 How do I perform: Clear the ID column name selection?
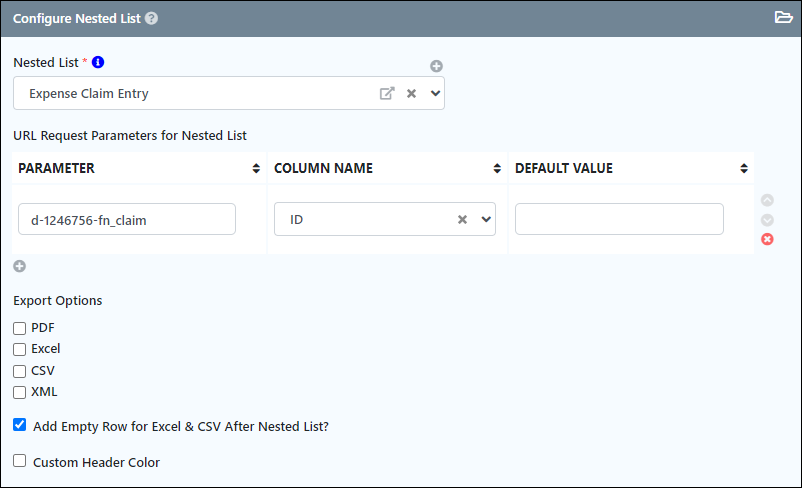(x=462, y=219)
